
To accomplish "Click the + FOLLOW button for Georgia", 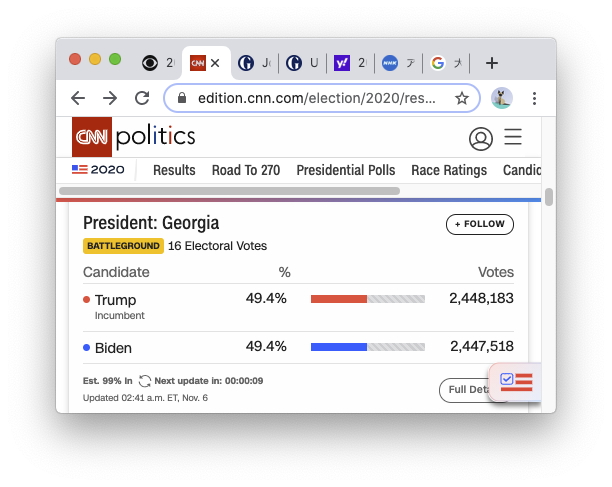I will point(480,224).
